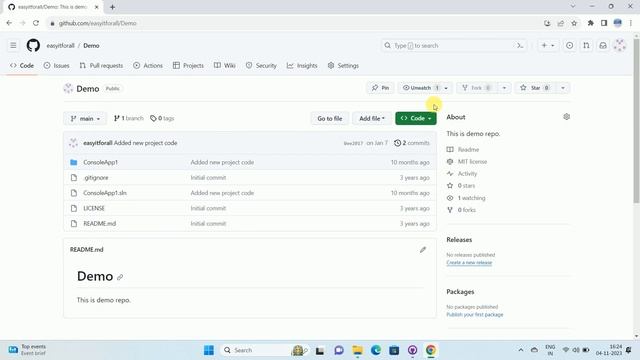The height and width of the screenshot is (360, 640).
Task: Open the plus Create new dropdown
Action: click(548, 46)
